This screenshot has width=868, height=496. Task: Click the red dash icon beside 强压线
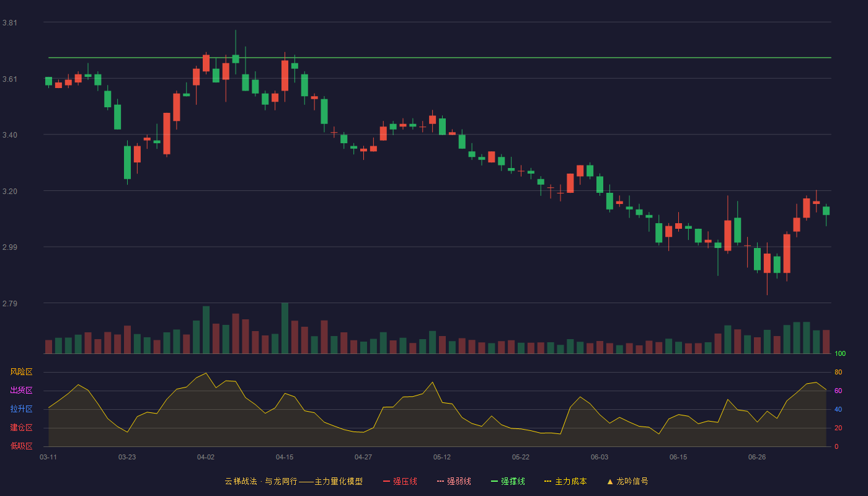click(387, 481)
